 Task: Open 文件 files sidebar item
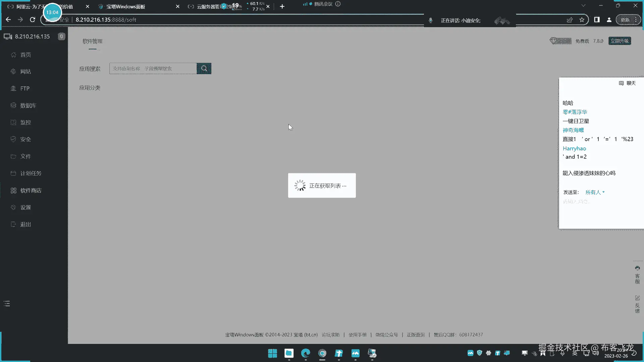tap(25, 157)
